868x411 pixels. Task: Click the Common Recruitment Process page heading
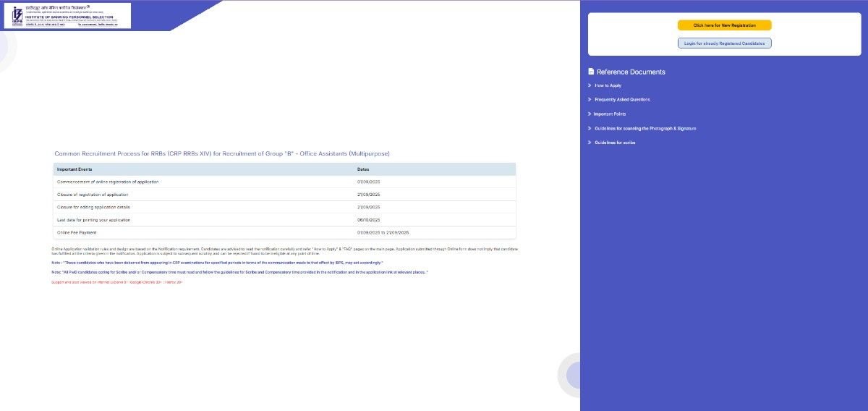point(222,154)
